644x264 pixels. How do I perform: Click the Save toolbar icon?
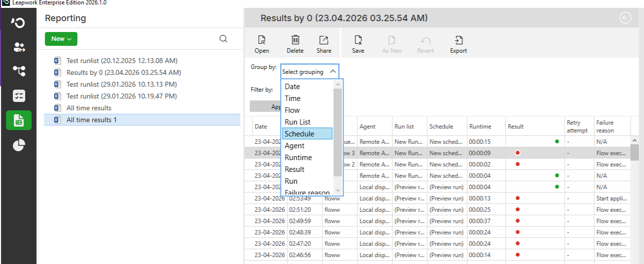pos(358,44)
